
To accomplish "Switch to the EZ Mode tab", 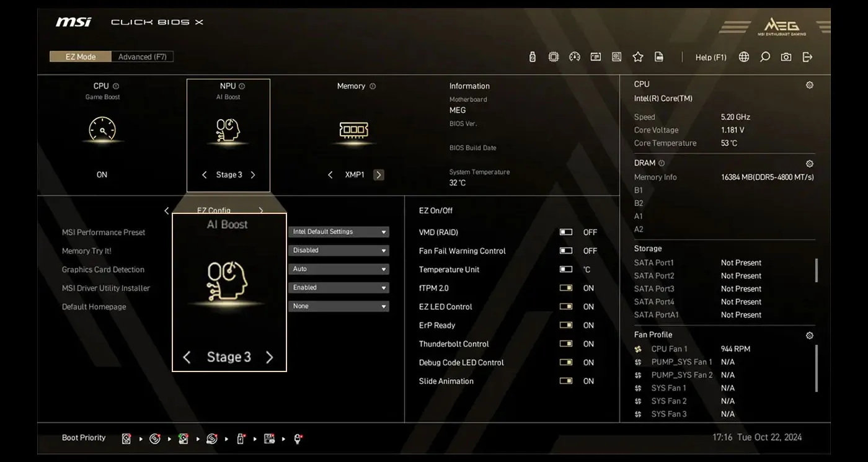I will pos(81,57).
